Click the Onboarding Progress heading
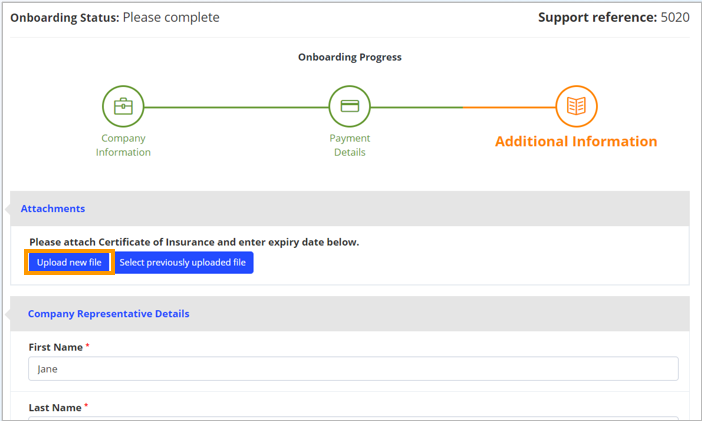Screen dimensions: 702x421 pos(350,57)
